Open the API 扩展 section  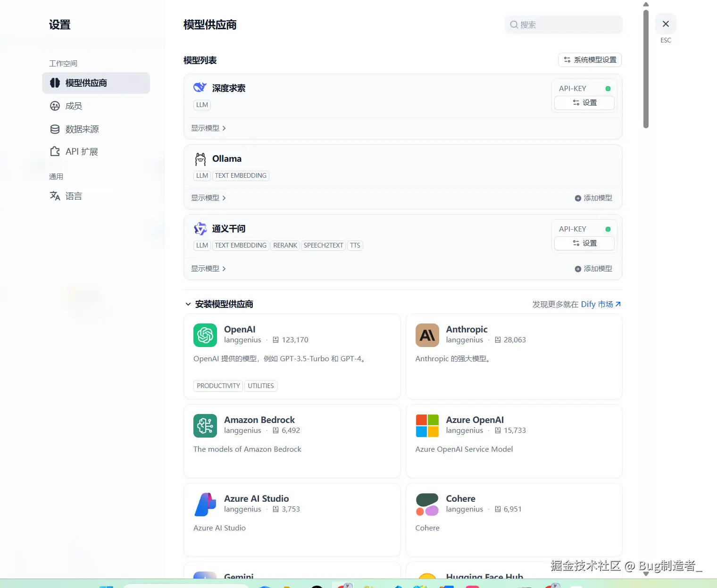coord(81,151)
